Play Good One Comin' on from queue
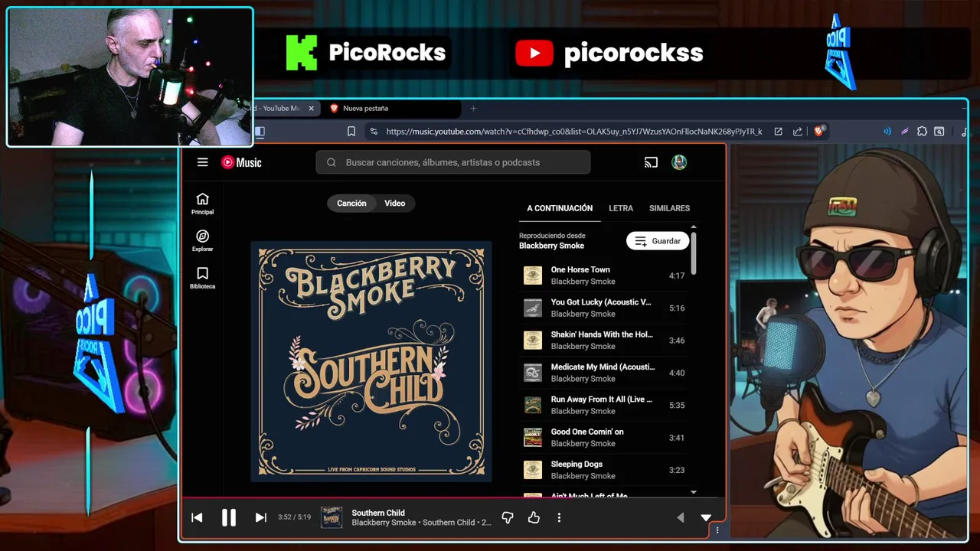 click(x=603, y=437)
